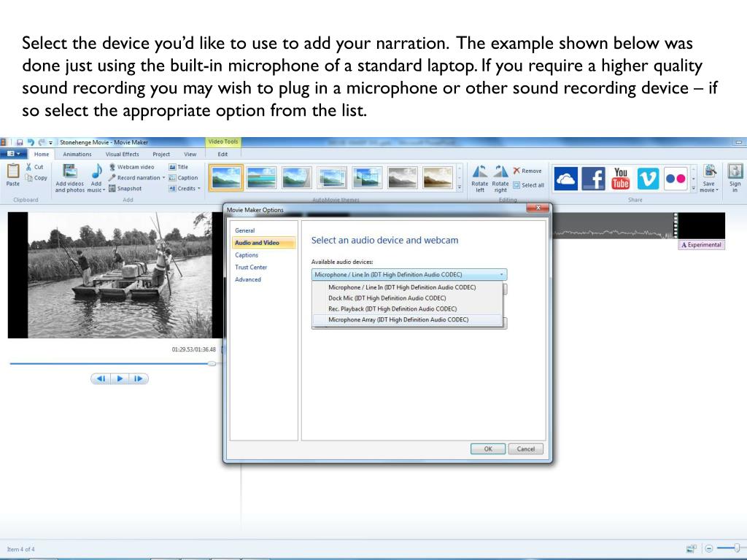The image size is (747, 560).
Task: Start Webcam video capture
Action: tap(131, 167)
